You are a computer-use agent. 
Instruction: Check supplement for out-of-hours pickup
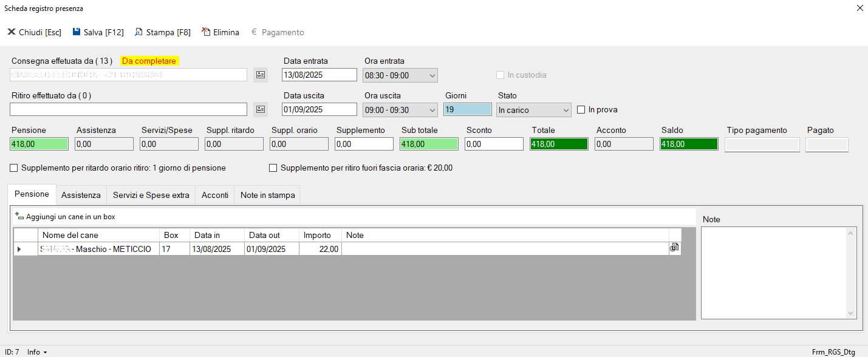click(x=273, y=168)
